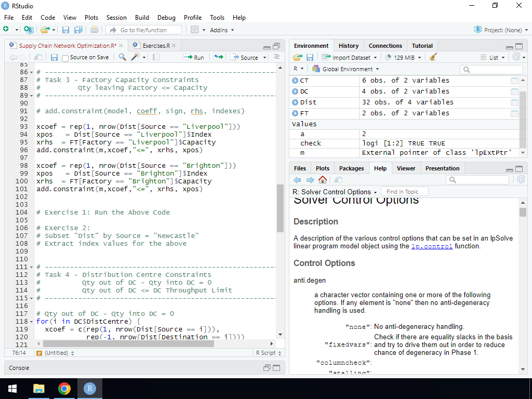Collapse the Task 4 code section fold arrow
Screen dimensions: 532x399
(x=32, y=267)
